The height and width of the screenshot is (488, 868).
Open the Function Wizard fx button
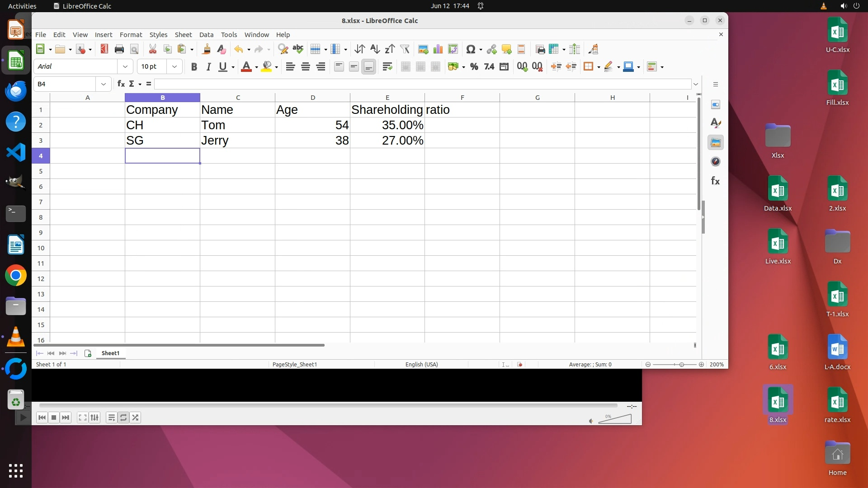121,84
